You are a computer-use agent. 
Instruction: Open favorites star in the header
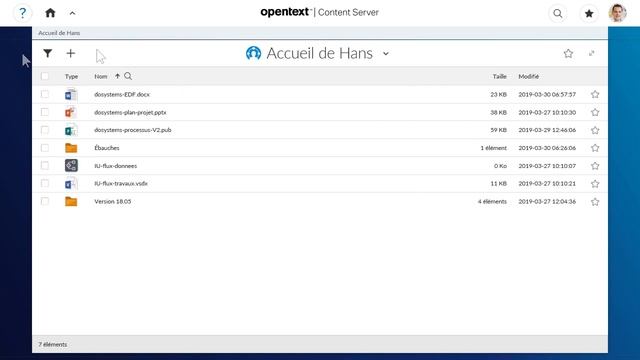pyautogui.click(x=589, y=13)
